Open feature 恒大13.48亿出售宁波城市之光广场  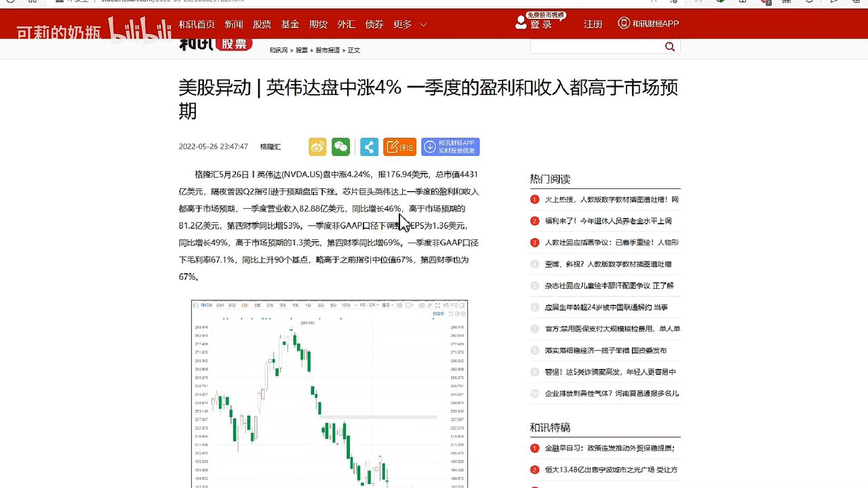pos(611,470)
